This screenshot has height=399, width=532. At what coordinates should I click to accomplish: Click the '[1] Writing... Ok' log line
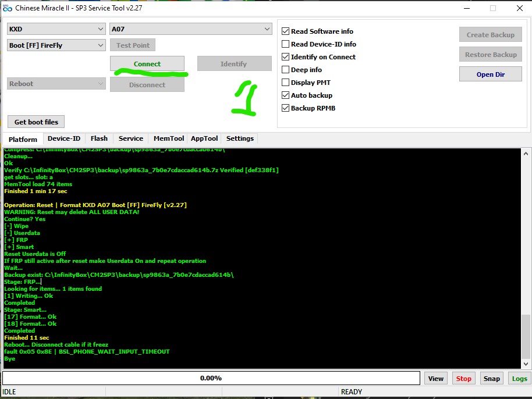pos(29,295)
